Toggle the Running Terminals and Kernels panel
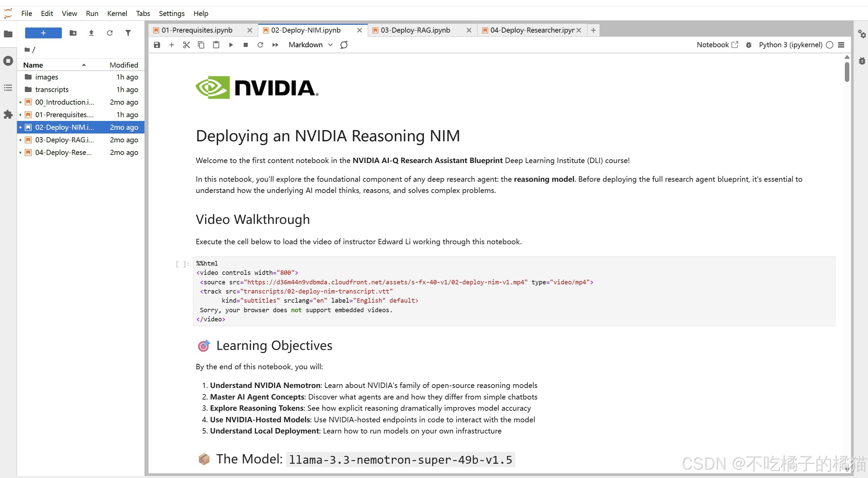This screenshot has width=868, height=478. 8,61
